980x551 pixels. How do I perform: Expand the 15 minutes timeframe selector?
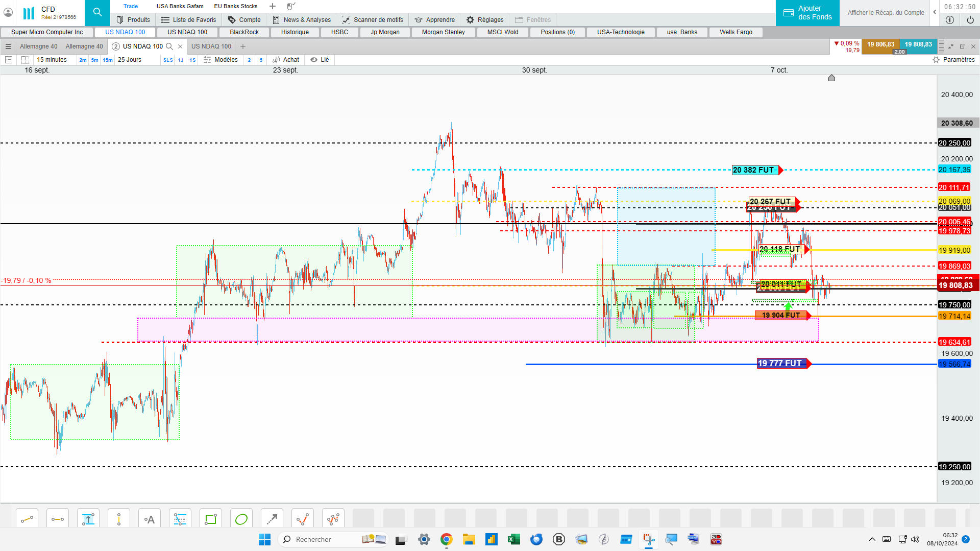point(52,60)
